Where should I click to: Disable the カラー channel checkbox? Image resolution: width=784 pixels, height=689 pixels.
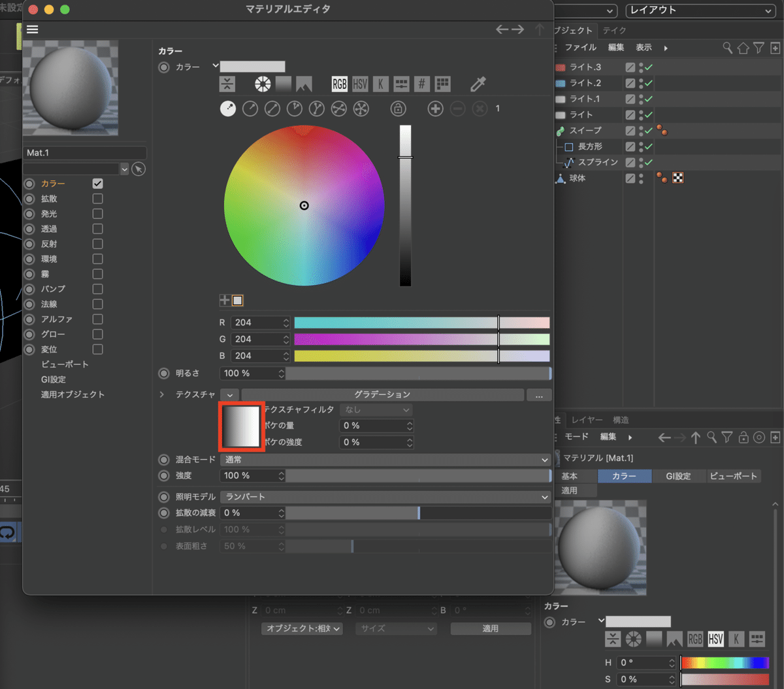97,184
